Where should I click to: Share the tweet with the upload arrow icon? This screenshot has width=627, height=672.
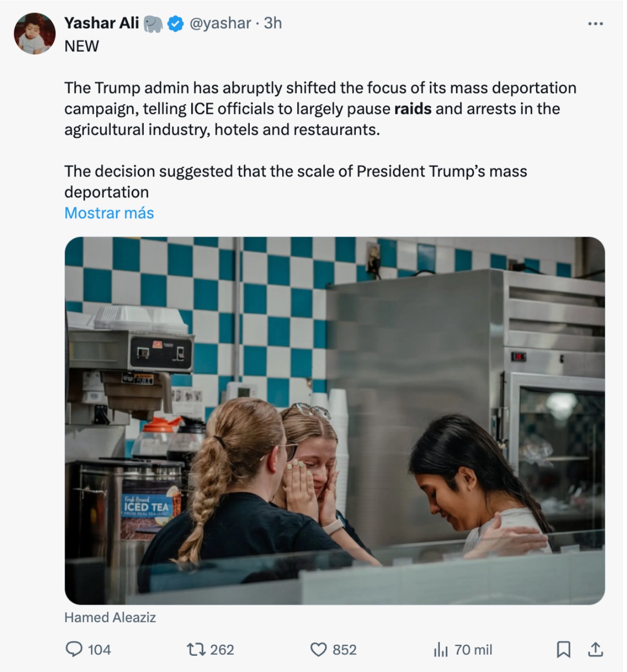[596, 649]
